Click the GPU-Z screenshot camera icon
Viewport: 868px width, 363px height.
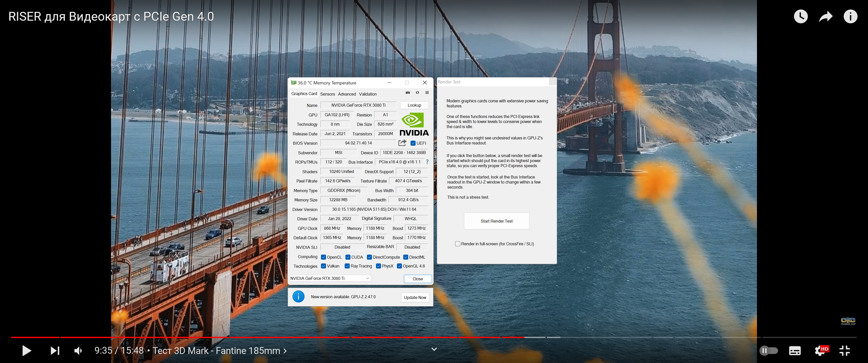[408, 93]
